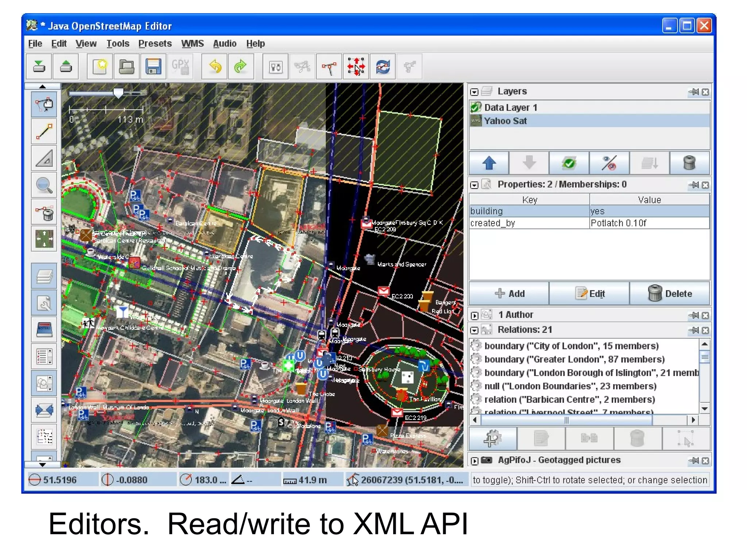
Task: Select the move/select objects tool
Action: (44, 105)
